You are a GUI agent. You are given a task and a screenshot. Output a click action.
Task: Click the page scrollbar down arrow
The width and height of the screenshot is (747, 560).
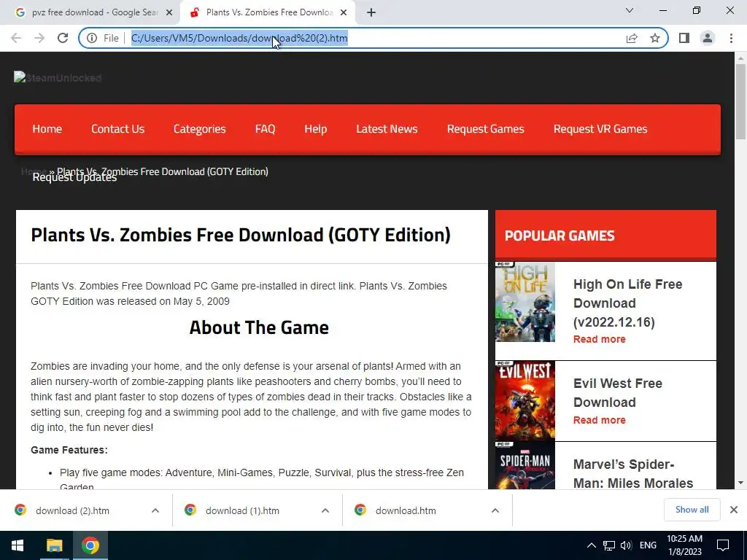(740, 483)
